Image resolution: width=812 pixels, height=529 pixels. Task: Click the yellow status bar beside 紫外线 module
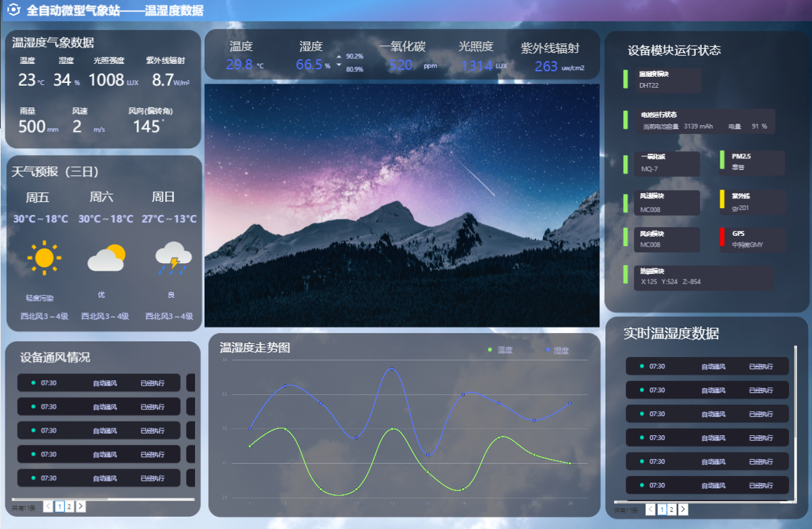coord(722,199)
